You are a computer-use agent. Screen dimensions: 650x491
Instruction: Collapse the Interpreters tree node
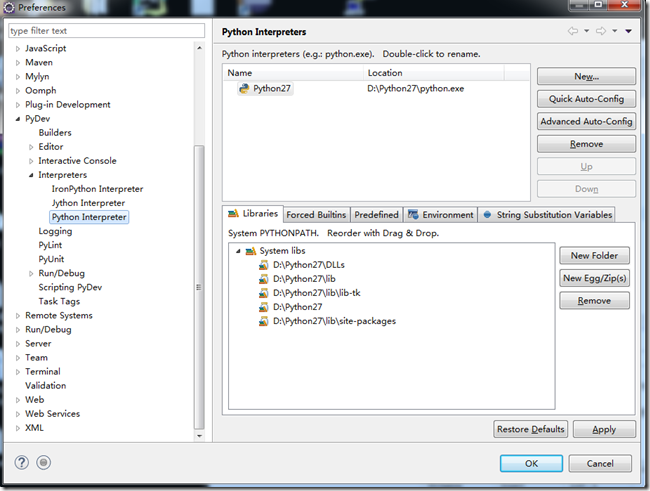31,175
